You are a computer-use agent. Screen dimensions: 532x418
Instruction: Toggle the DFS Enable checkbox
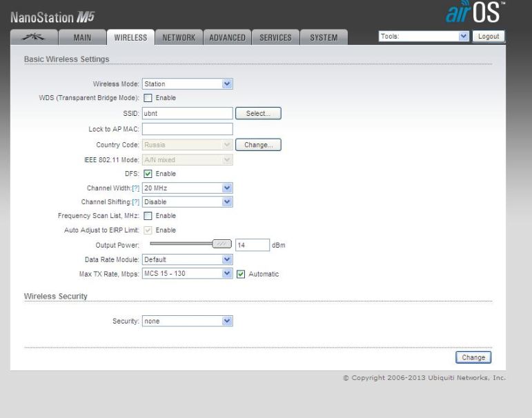click(x=146, y=173)
